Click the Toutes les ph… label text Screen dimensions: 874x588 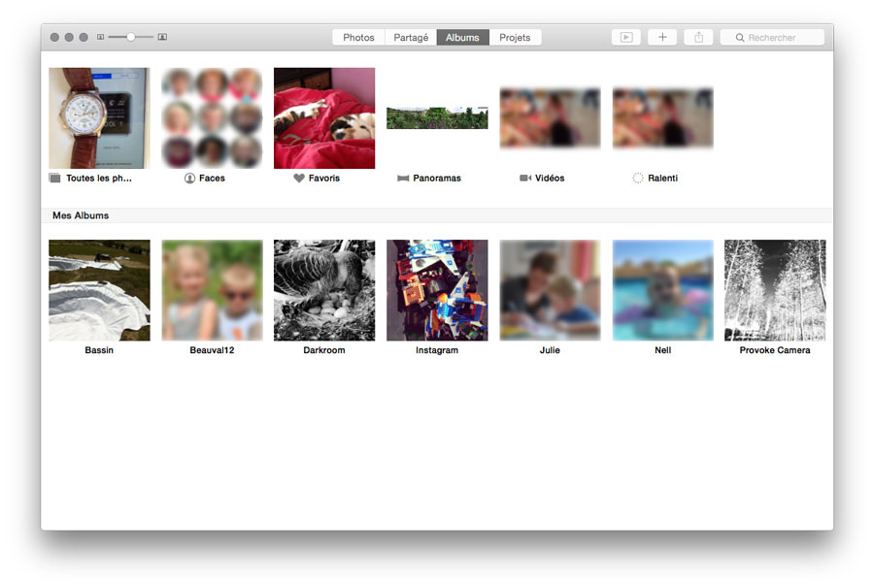tap(99, 179)
